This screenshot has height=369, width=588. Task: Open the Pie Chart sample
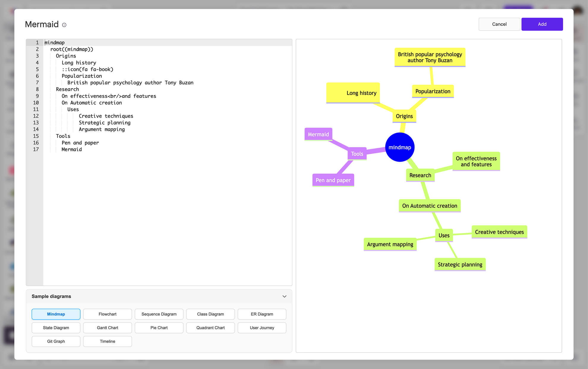click(x=159, y=328)
